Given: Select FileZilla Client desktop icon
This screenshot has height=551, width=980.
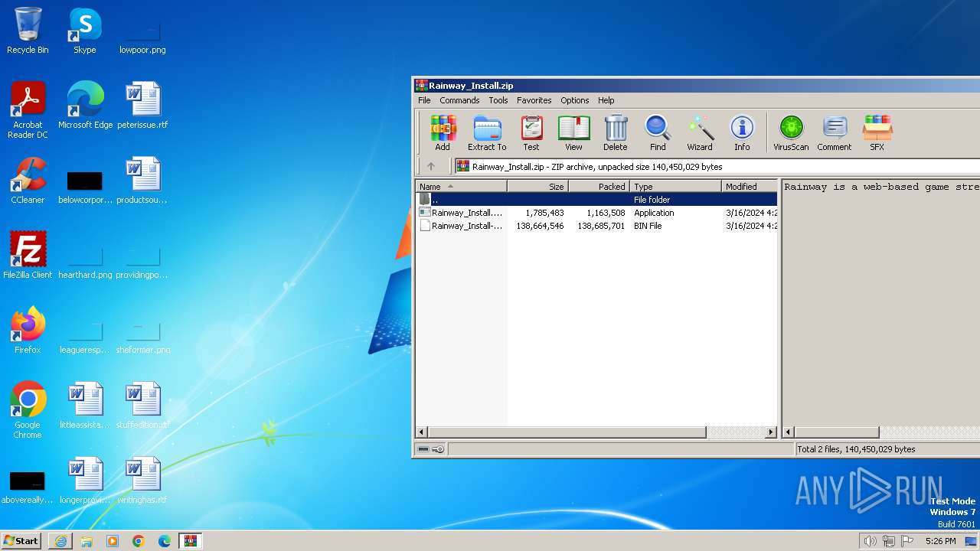Looking at the screenshot, I should pos(28,256).
